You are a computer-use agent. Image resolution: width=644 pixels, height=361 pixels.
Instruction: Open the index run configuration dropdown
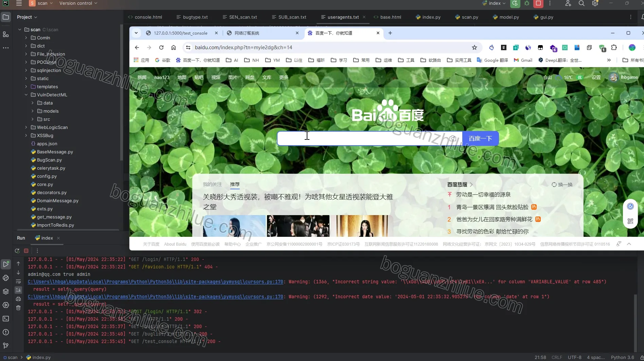click(x=494, y=3)
